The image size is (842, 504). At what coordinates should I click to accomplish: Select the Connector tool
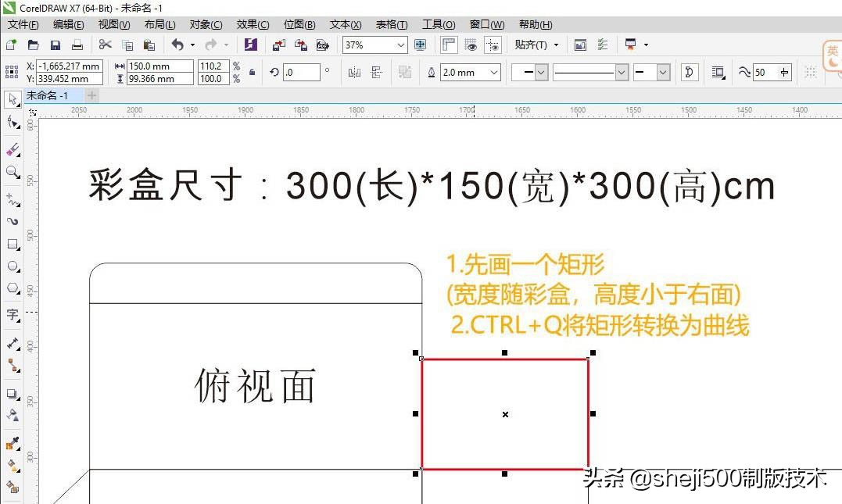pyautogui.click(x=13, y=366)
